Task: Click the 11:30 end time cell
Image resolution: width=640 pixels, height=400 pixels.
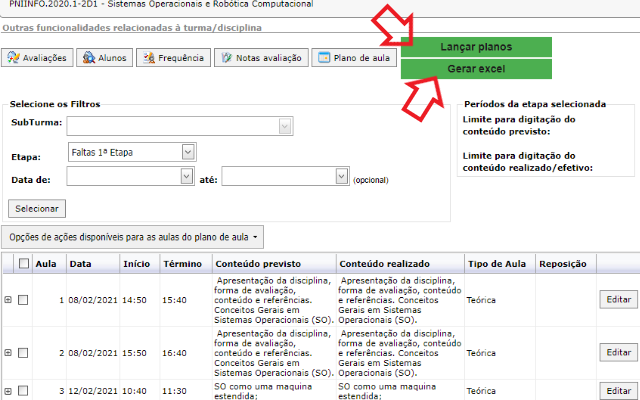Action: click(174, 391)
